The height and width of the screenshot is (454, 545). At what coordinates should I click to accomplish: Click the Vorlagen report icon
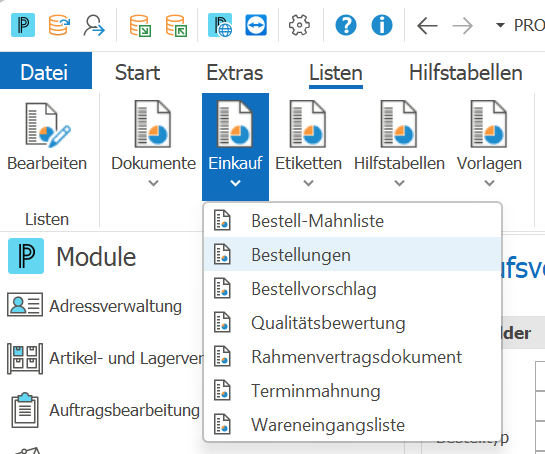[x=489, y=124]
